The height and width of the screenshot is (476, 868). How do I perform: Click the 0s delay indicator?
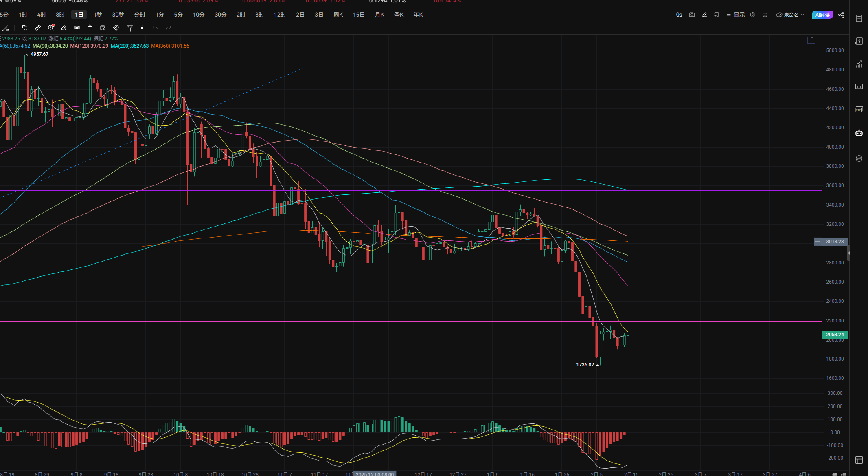pyautogui.click(x=679, y=15)
